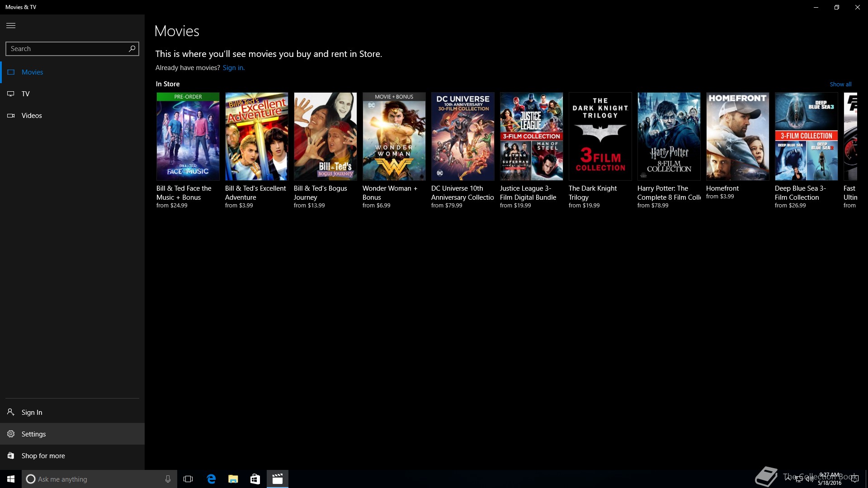Click 'Homefront' title text
The width and height of the screenshot is (868, 488).
click(722, 188)
